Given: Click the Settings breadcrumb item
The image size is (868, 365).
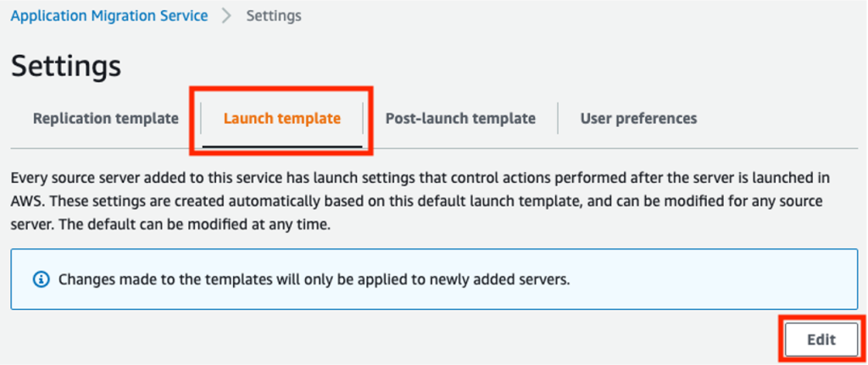Looking at the screenshot, I should (274, 15).
